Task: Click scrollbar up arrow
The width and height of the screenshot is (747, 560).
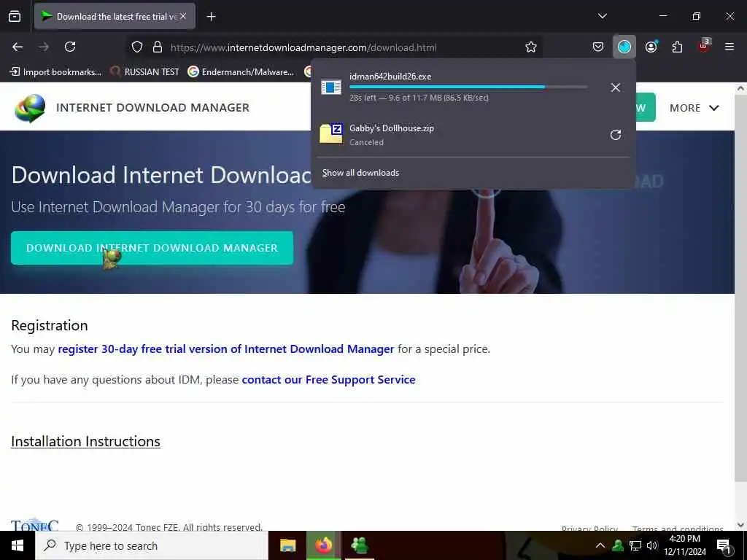Action: (740, 88)
